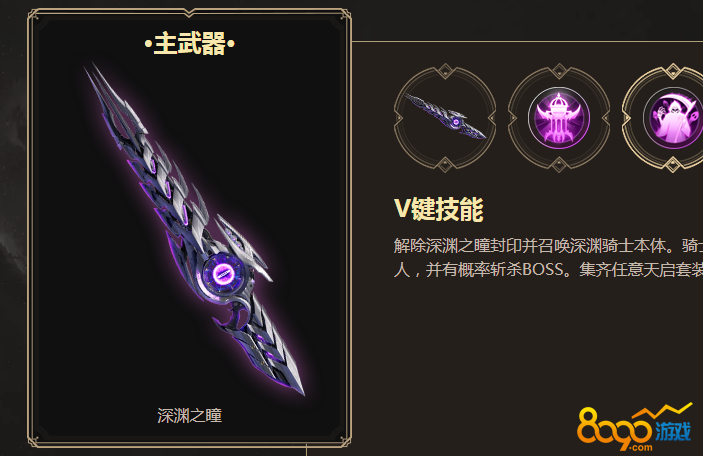Select the 深渊之瞳 weapon icon in the circular frame
This screenshot has height=456, width=703.
445,117
